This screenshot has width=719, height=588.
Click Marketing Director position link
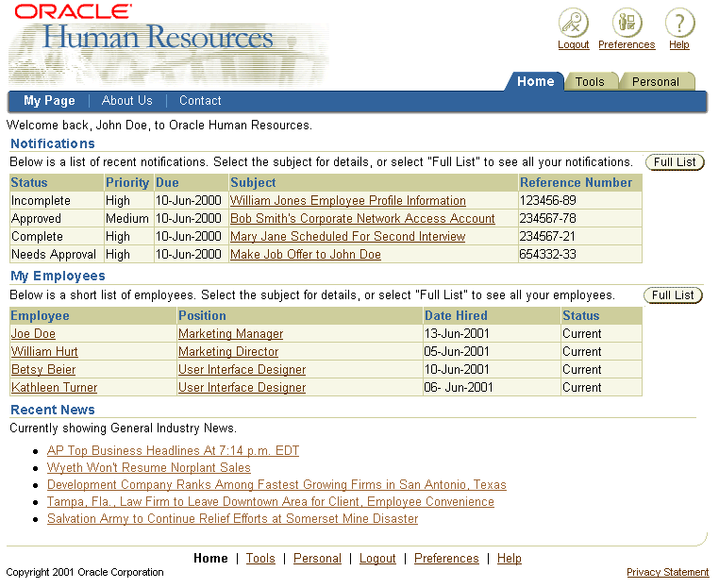228,352
